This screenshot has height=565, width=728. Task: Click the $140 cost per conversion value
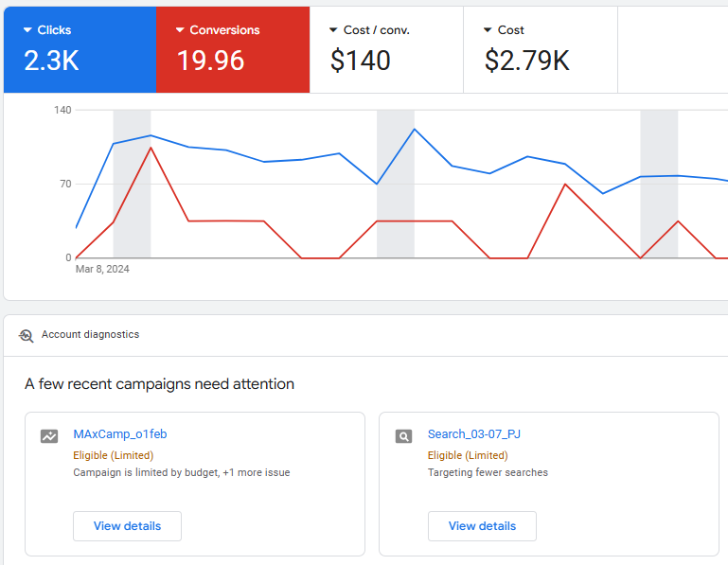(x=360, y=62)
